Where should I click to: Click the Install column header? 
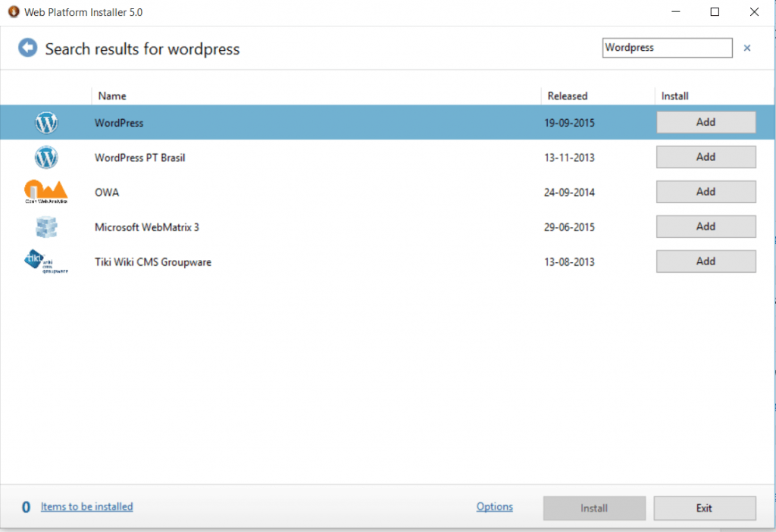pyautogui.click(x=674, y=96)
